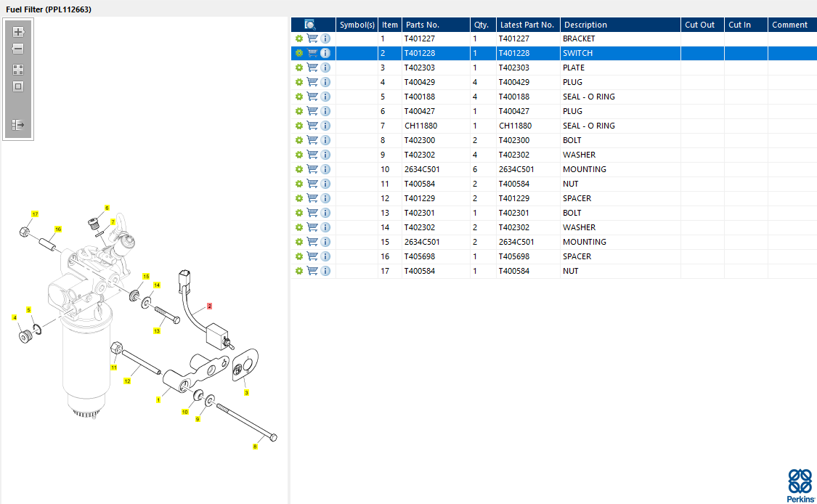Show info for SPACER T401229
817x504 pixels.
[325, 198]
